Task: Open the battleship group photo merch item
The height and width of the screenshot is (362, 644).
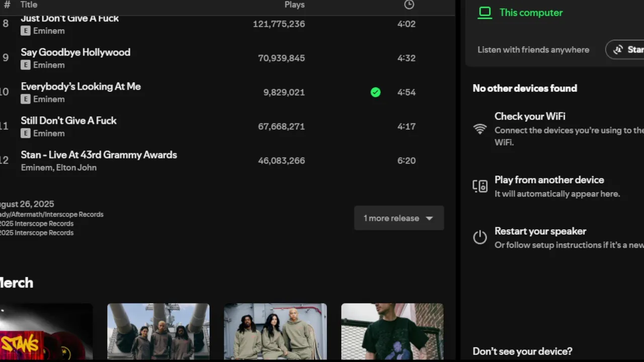Action: [x=158, y=331]
